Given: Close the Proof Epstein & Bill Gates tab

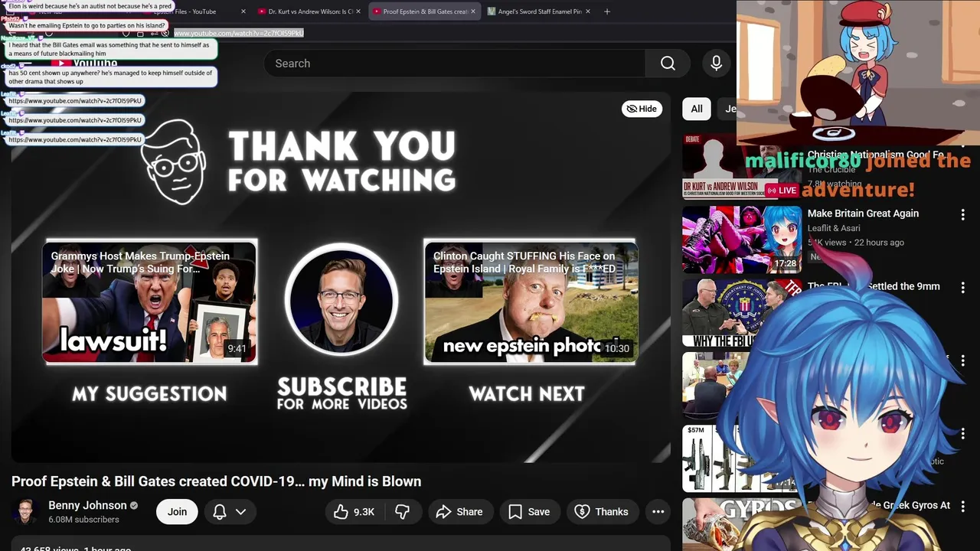Looking at the screenshot, I should pyautogui.click(x=473, y=11).
